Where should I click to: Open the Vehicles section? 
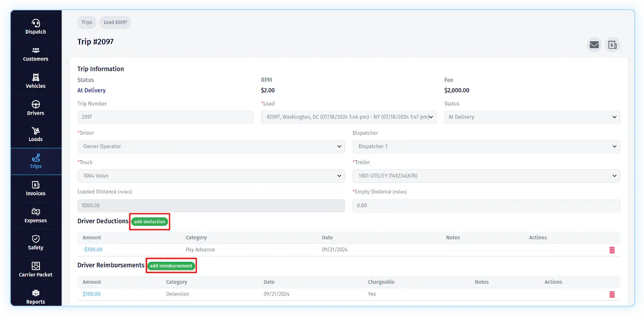36,81
